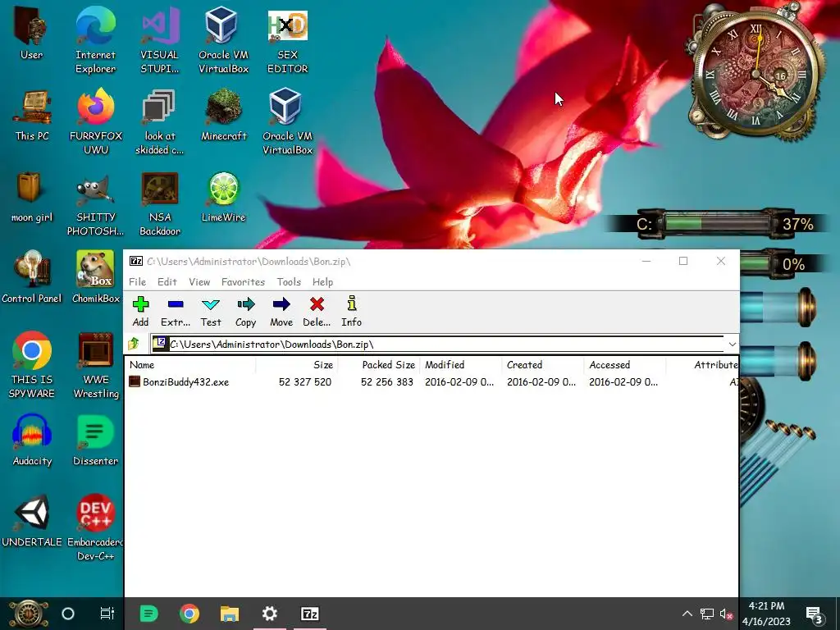Select the NSA Backdoor desktop icon
Viewport: 840px width, 630px height.
(160, 203)
